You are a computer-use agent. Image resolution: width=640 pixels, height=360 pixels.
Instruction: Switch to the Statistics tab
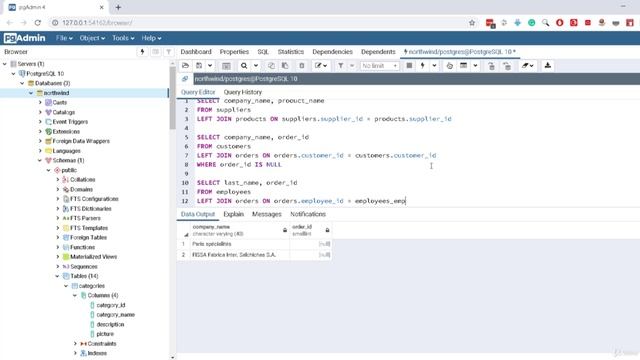point(291,52)
